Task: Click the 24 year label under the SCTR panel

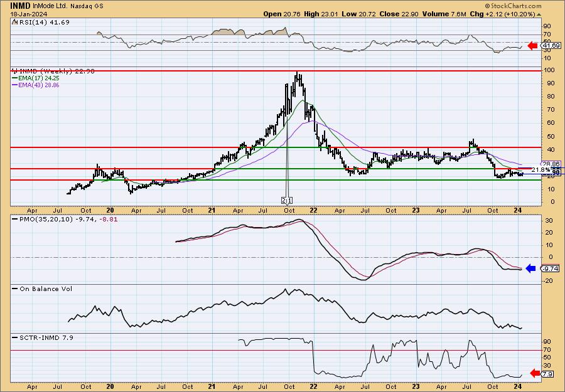Action: [518, 386]
